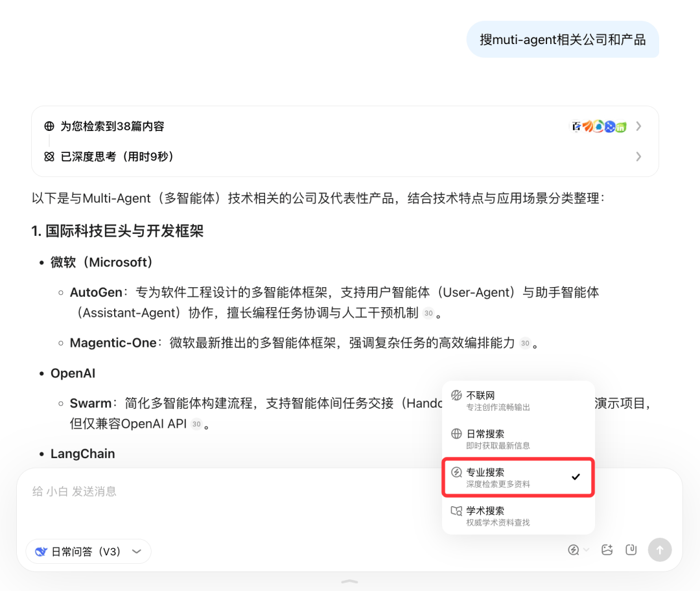
Task: Click the image upload icon
Action: [607, 550]
